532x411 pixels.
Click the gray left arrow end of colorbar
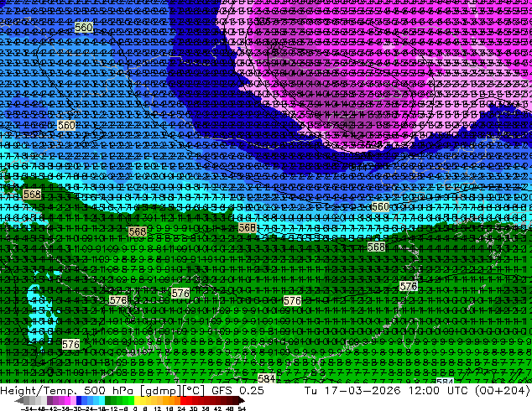19,400
